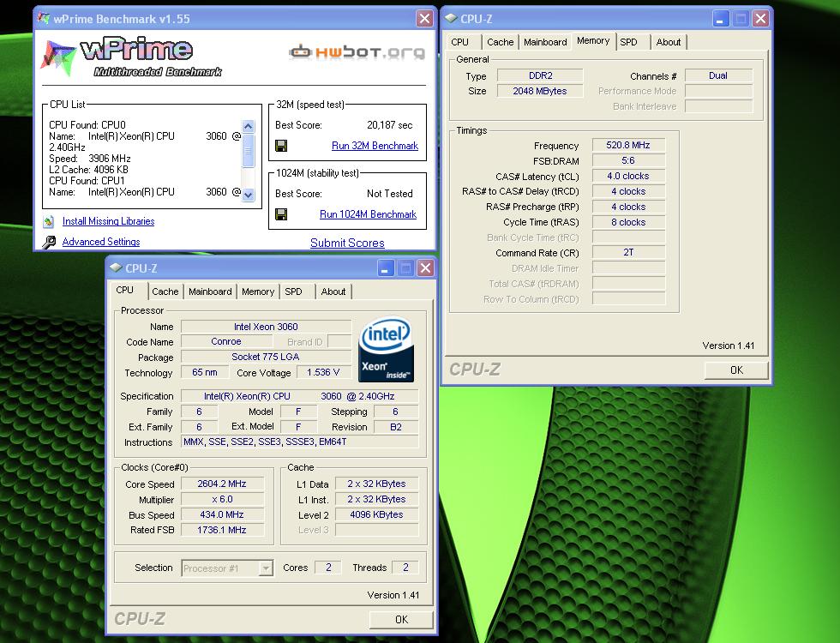Click the memory Type field DDR2
The height and width of the screenshot is (643, 840).
(540, 75)
